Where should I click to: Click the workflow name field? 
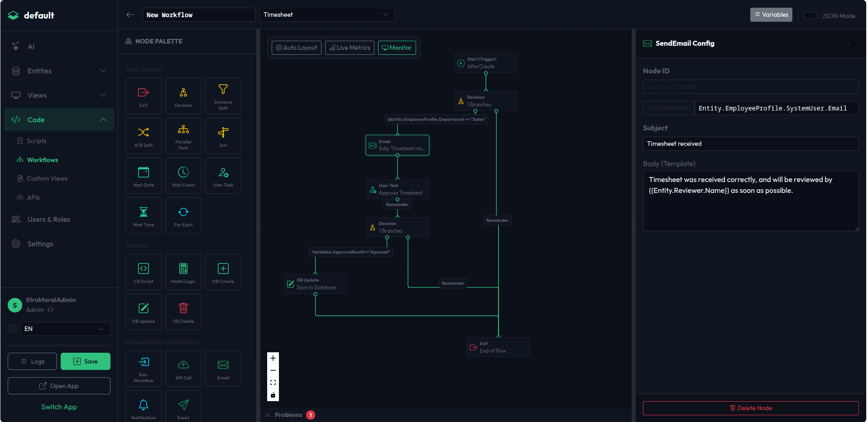point(199,14)
